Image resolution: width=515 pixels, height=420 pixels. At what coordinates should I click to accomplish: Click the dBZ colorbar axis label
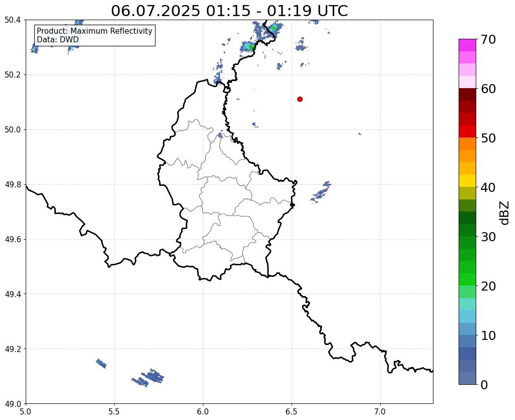tap(505, 213)
